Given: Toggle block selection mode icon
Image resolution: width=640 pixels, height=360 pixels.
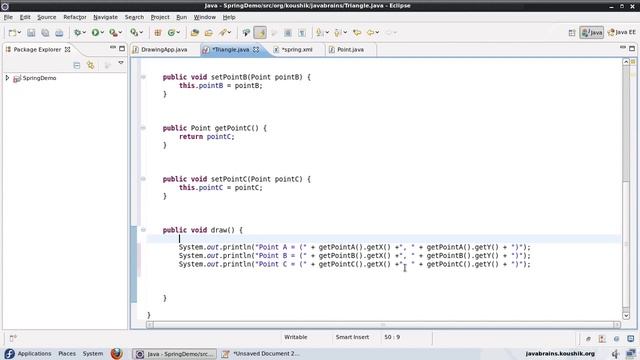Looking at the screenshot, I should coord(288,33).
